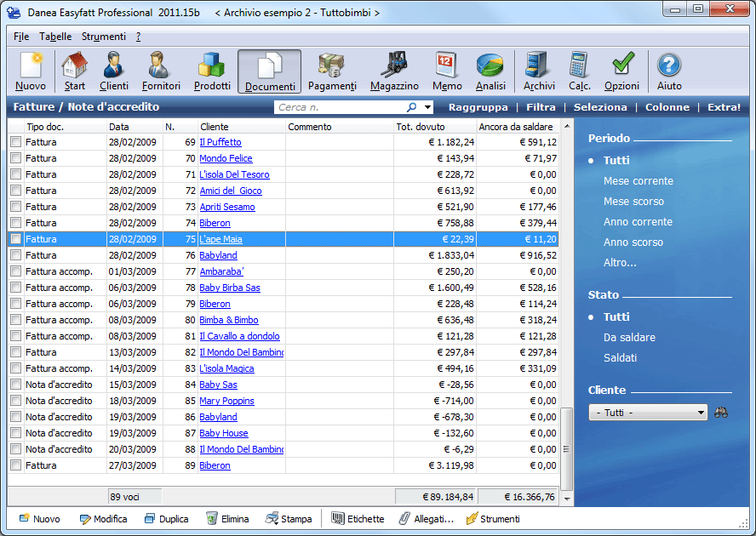The width and height of the screenshot is (756, 536).
Task: Click Nuovo in the bottom toolbar
Action: [39, 519]
